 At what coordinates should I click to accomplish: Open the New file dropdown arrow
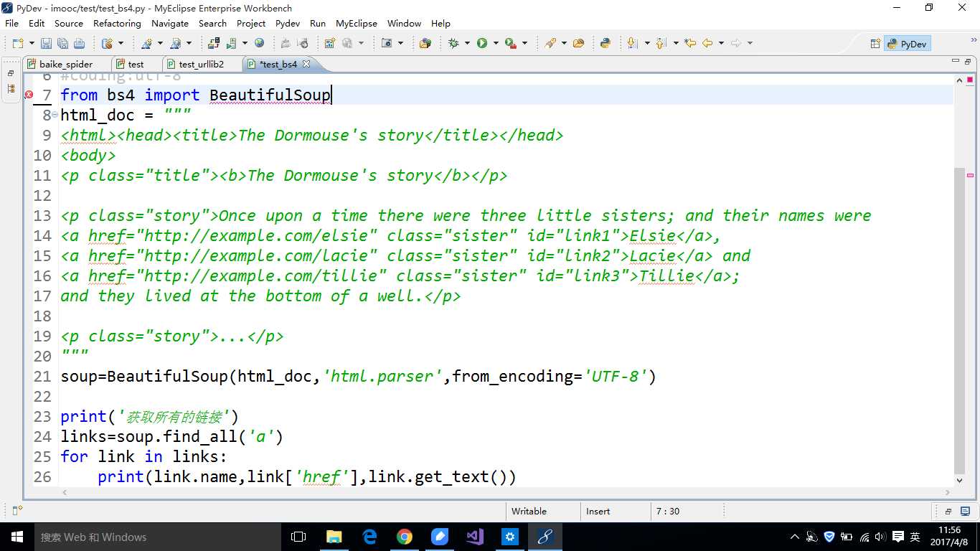[x=30, y=44]
